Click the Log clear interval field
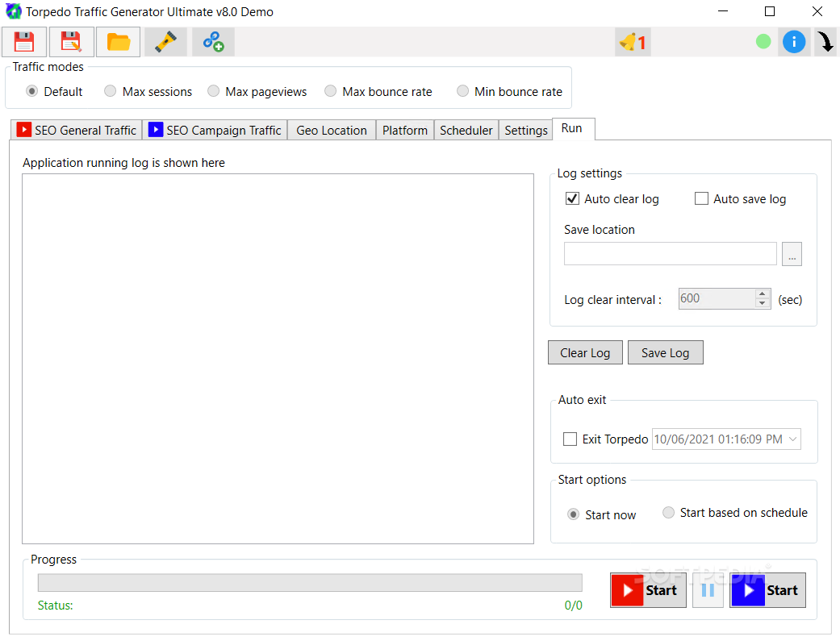This screenshot has width=840, height=641. click(x=717, y=298)
